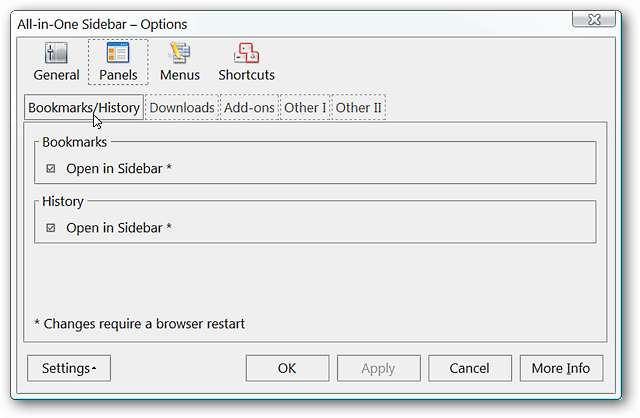Go to the Other I tab
640x418 pixels.
coord(303,108)
